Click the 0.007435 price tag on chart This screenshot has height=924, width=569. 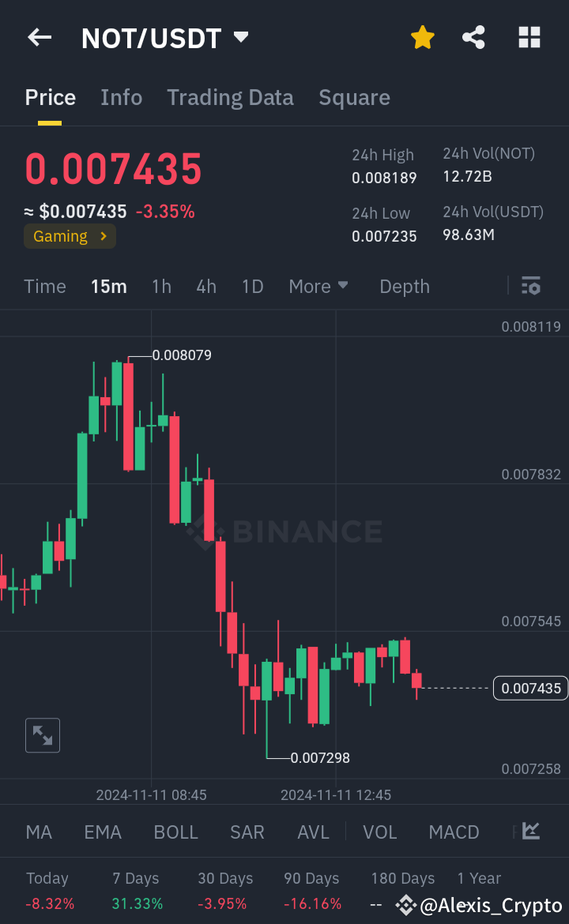tap(530, 688)
